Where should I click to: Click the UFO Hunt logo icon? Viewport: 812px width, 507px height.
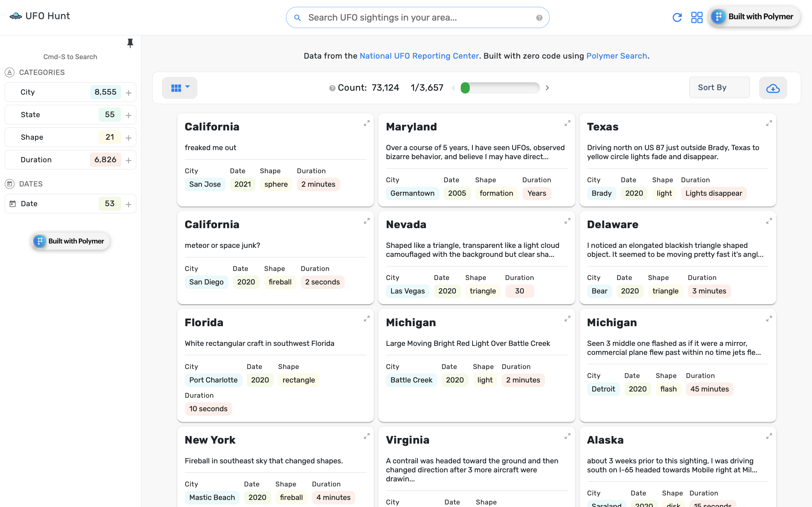pos(16,16)
